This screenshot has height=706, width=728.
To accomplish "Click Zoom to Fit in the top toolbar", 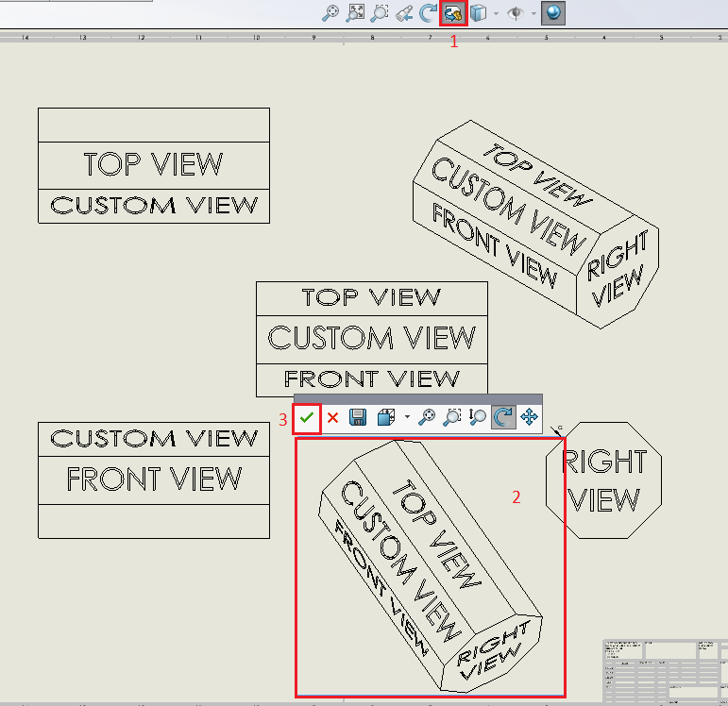I will coord(330,13).
